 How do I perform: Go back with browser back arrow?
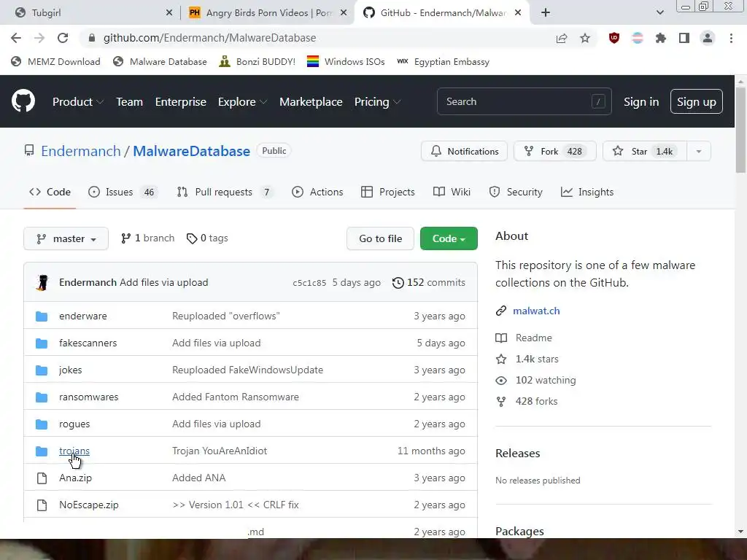[16, 38]
